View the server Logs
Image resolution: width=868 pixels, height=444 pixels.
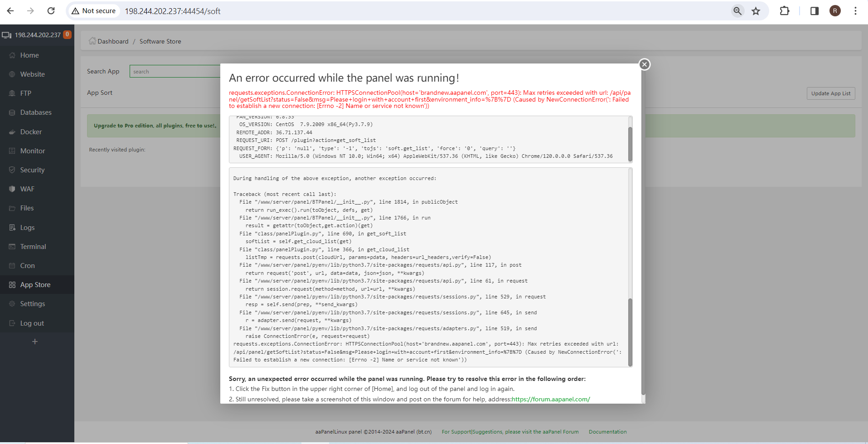(27, 227)
